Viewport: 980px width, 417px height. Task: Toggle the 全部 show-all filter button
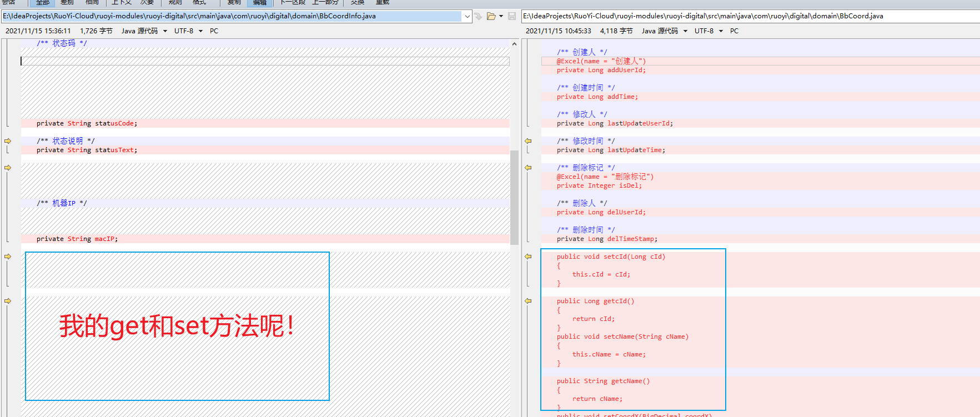tap(42, 3)
